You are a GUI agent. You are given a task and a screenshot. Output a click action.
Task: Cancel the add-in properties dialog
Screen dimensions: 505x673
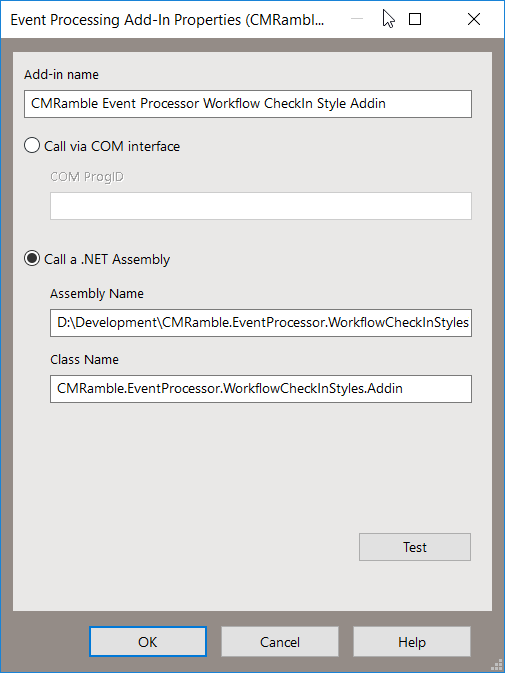click(280, 642)
